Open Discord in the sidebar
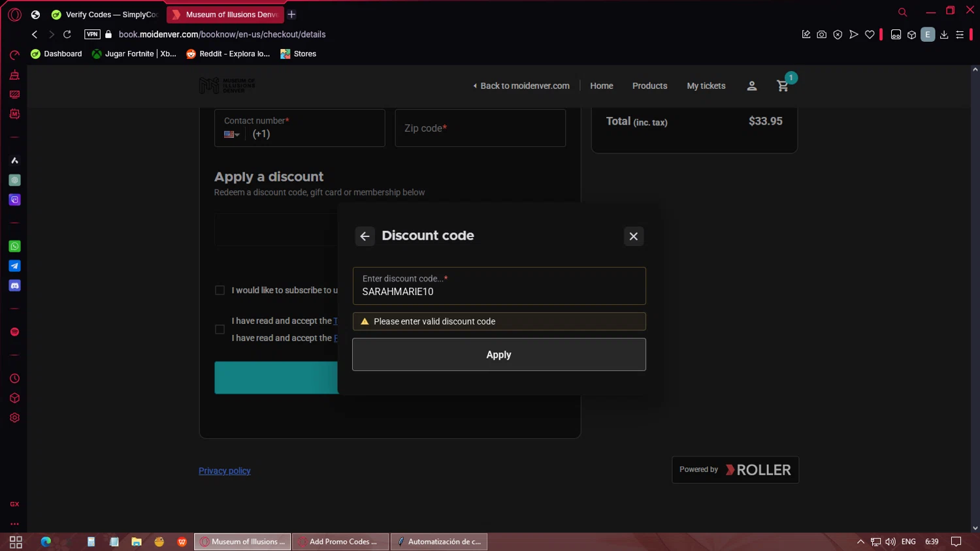The image size is (980, 551). pyautogui.click(x=14, y=285)
